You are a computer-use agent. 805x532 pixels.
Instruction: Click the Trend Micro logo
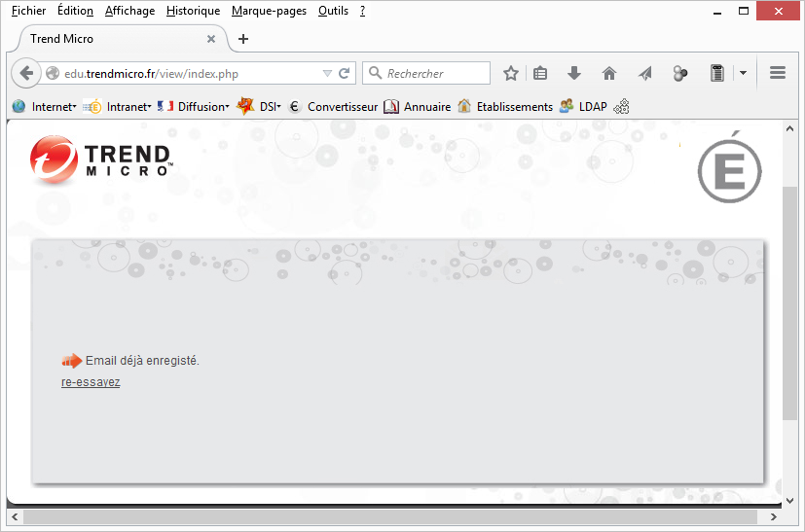tap(100, 160)
